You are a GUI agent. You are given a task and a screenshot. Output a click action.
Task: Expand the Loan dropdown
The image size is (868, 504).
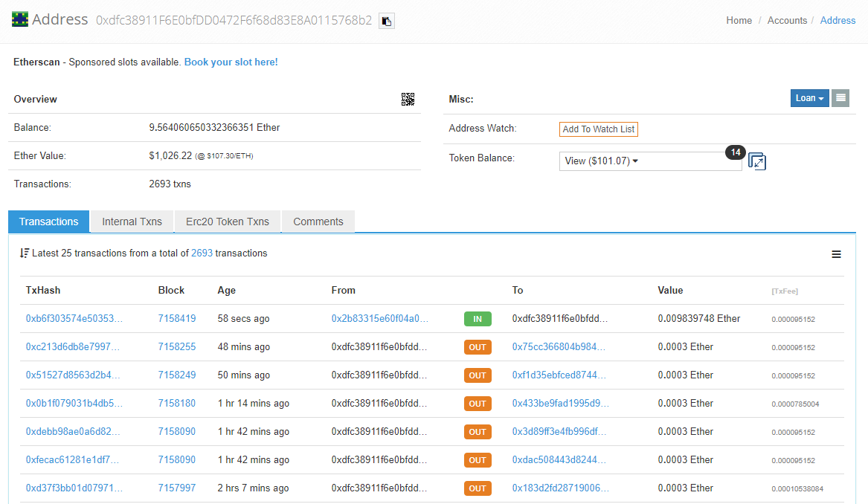click(x=809, y=98)
